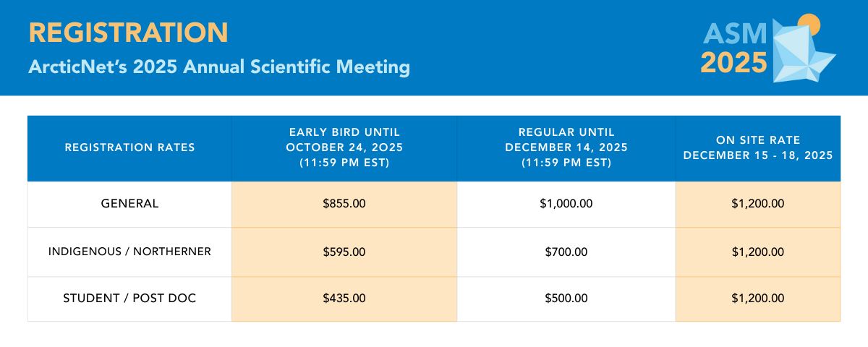Click the Student regular $500.00 price

coord(566,298)
